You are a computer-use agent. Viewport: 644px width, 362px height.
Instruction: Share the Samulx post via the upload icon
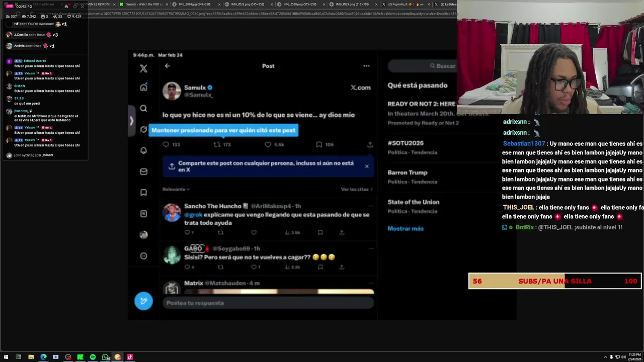coord(370,145)
